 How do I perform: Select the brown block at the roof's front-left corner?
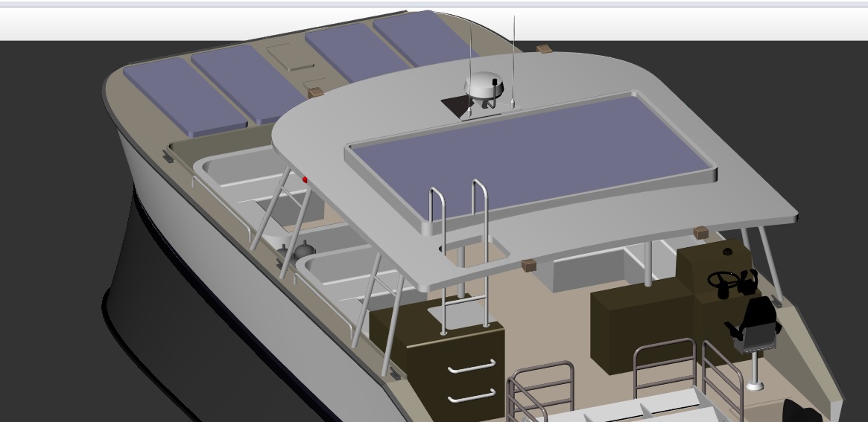pyautogui.click(x=315, y=93)
